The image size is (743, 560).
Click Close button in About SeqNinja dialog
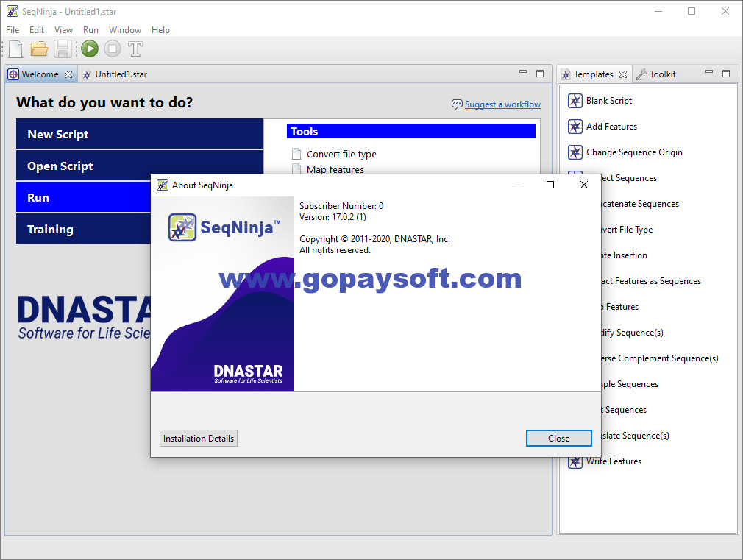pos(558,439)
